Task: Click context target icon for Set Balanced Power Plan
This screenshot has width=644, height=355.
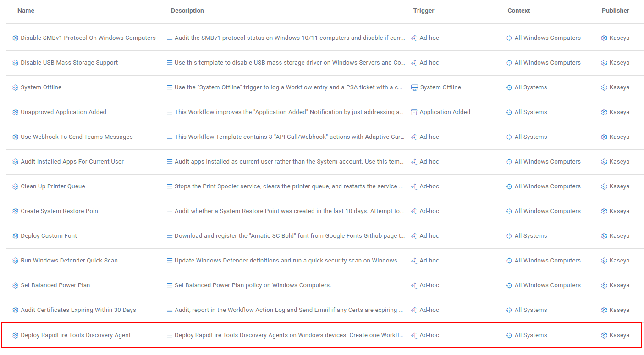Action: point(509,285)
